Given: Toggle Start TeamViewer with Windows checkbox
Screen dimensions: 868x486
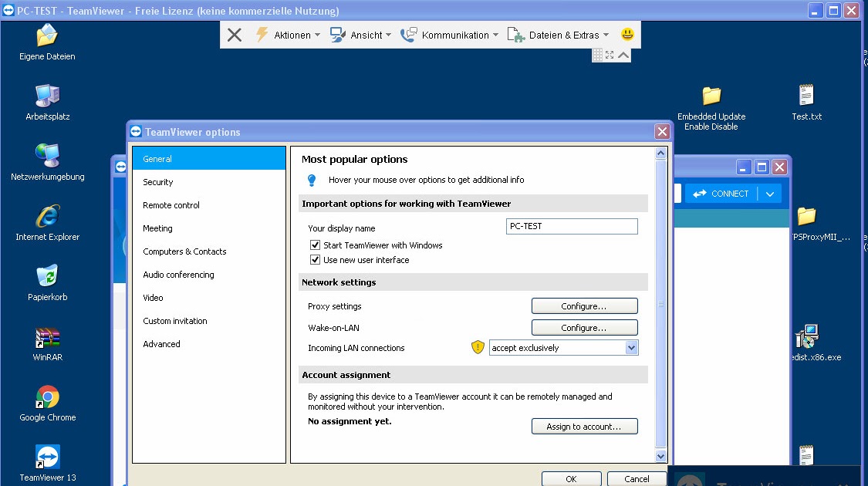Looking at the screenshot, I should 315,245.
